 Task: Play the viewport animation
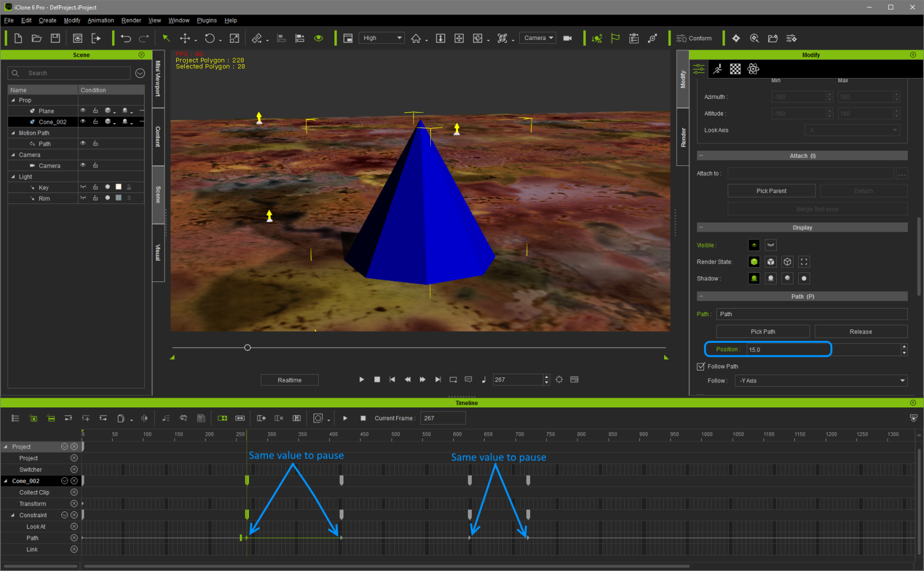pos(362,380)
